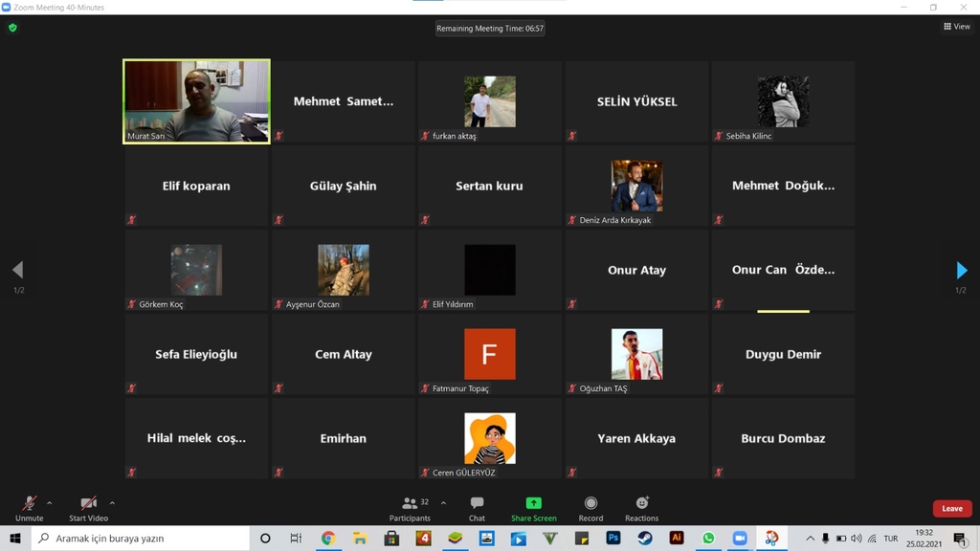Start video with the camera button
Viewport: 980px width, 551px height.
click(x=88, y=506)
